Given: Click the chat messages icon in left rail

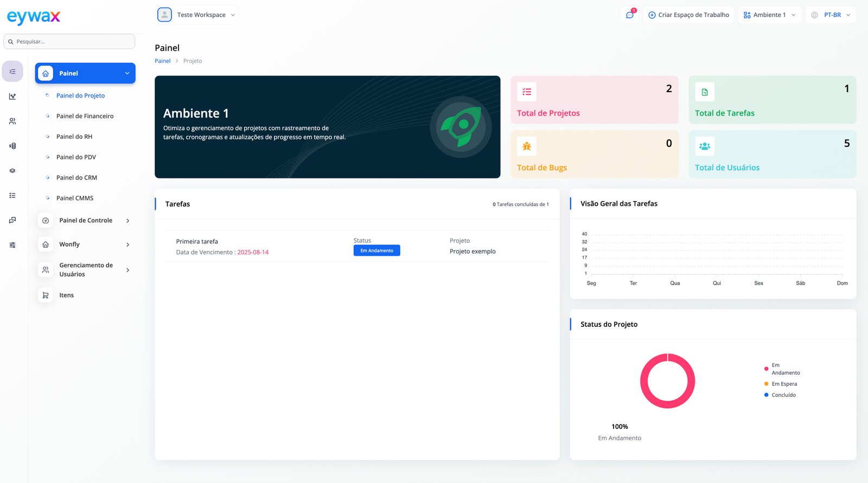Looking at the screenshot, I should point(12,220).
